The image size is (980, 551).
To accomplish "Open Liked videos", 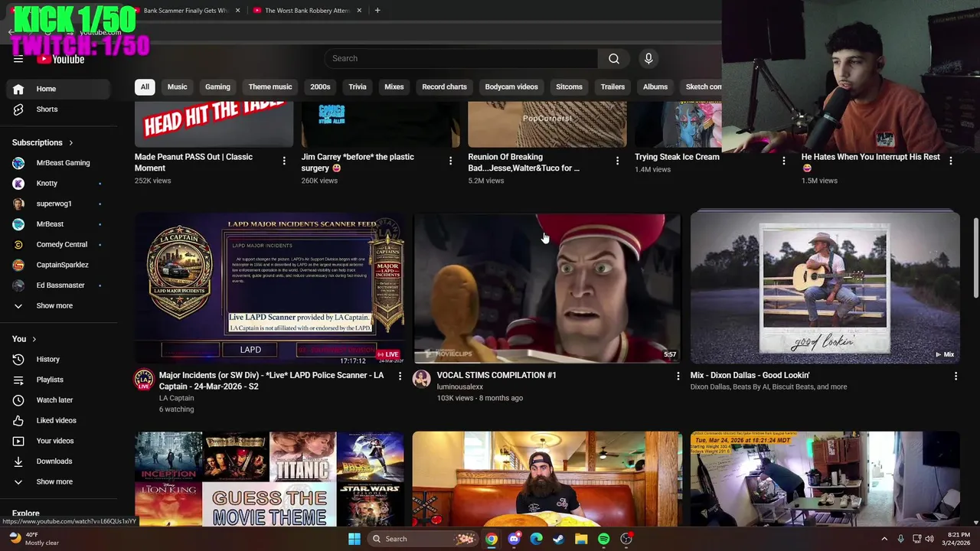I will (58, 420).
